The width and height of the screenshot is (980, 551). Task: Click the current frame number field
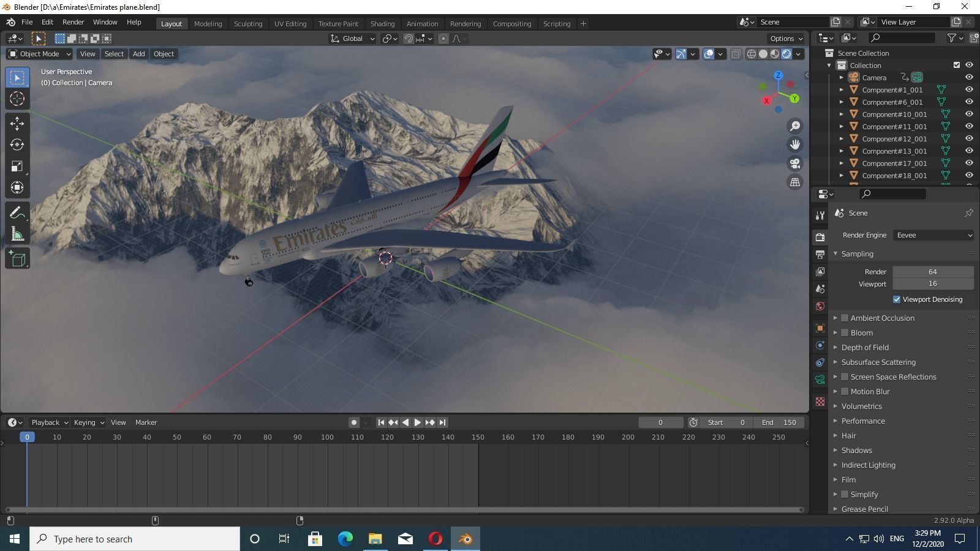click(x=660, y=422)
